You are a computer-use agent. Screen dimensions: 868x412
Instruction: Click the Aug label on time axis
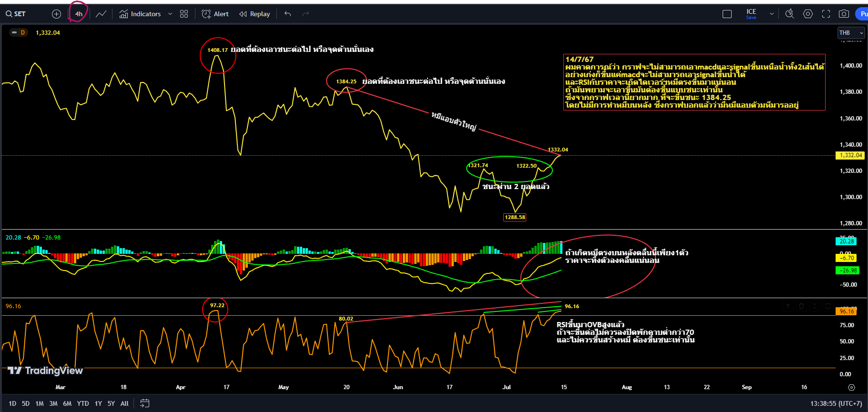[x=627, y=387]
